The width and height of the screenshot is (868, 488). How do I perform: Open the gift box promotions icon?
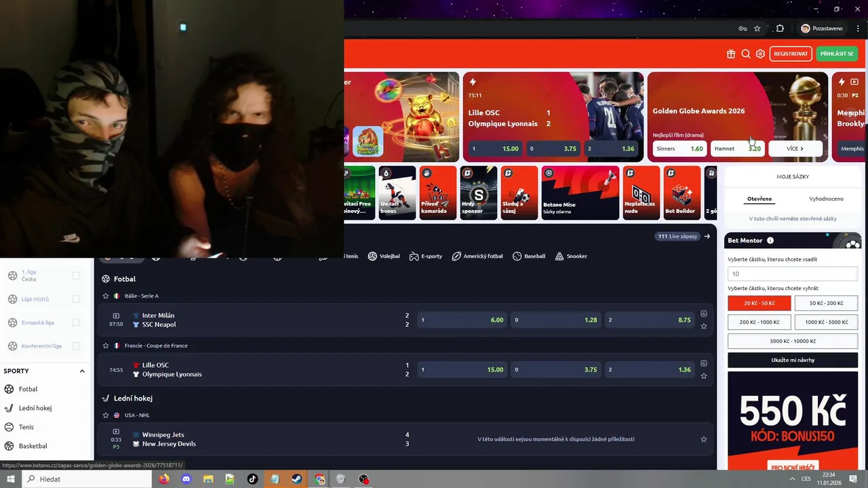(730, 54)
